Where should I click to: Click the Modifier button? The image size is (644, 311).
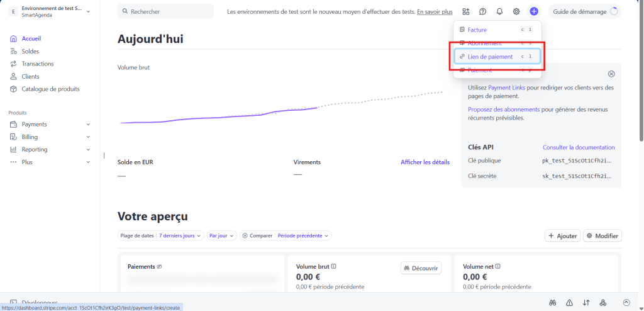point(602,235)
